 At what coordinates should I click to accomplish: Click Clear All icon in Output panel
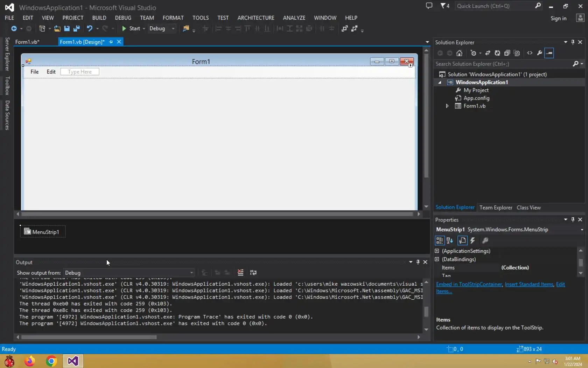click(240, 273)
